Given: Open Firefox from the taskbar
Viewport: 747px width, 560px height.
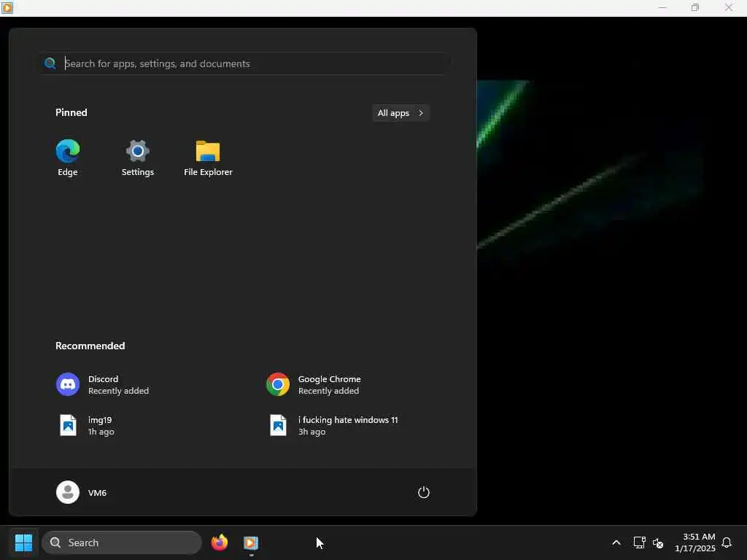Looking at the screenshot, I should pyautogui.click(x=220, y=542).
